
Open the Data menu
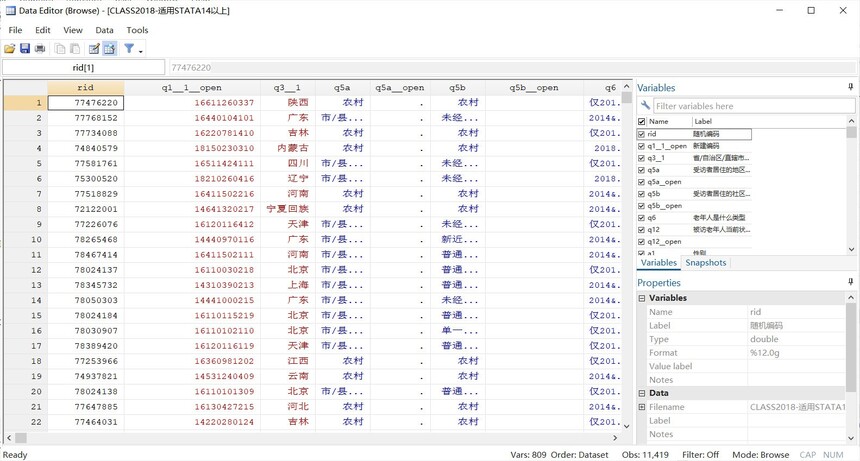point(104,30)
